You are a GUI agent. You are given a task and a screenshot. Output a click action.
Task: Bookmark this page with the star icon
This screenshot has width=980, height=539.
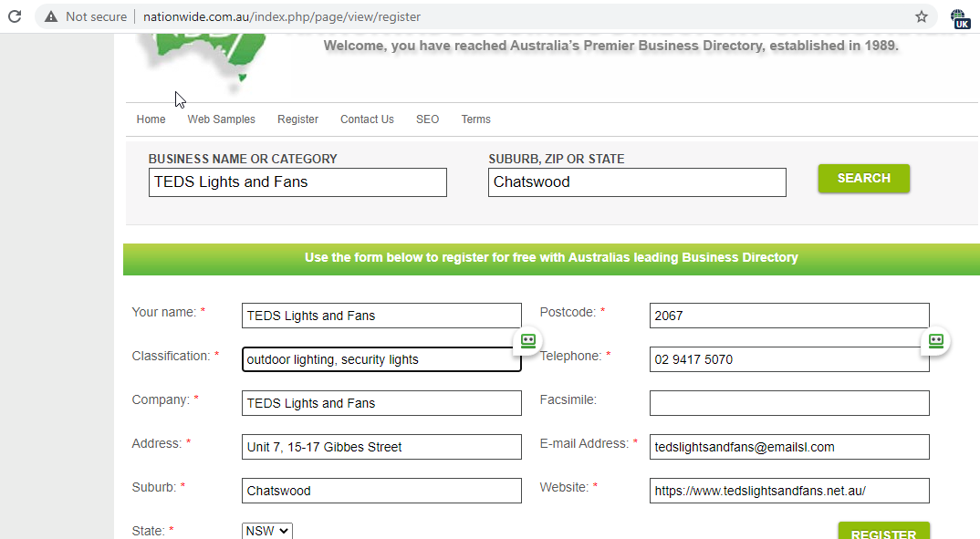point(922,16)
